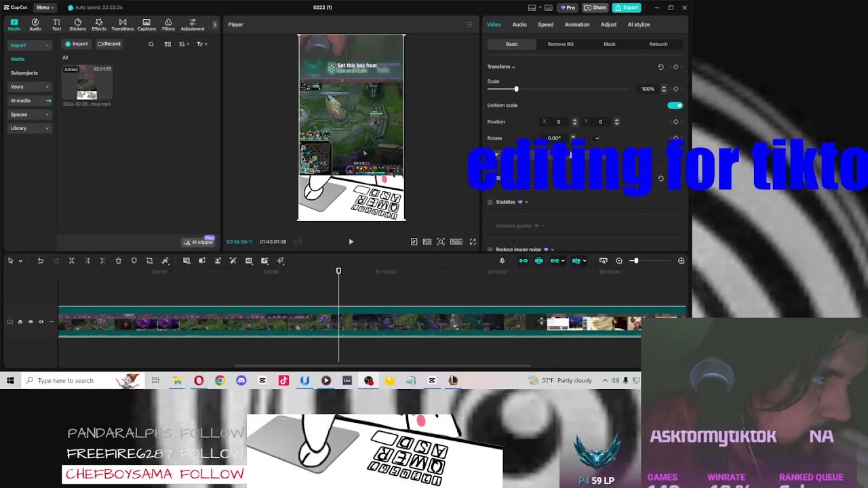Open the Player aspect ratio button
The image size is (868, 488).
point(456,242)
